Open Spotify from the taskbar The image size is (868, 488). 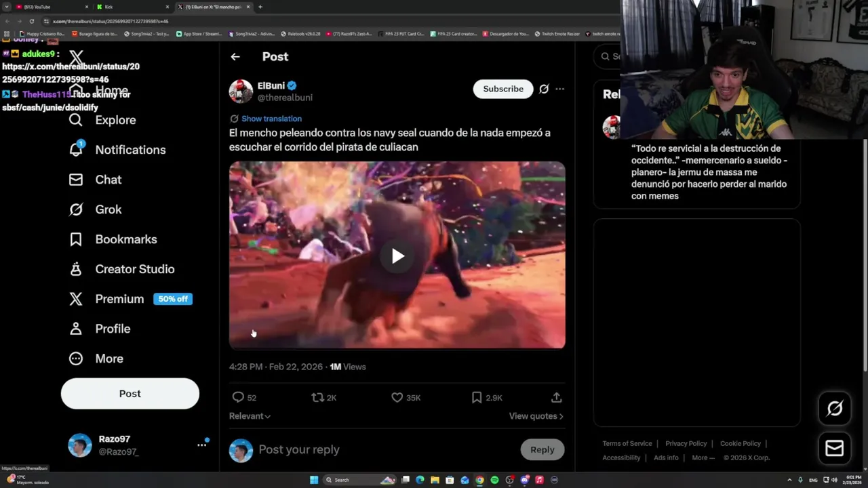494,480
